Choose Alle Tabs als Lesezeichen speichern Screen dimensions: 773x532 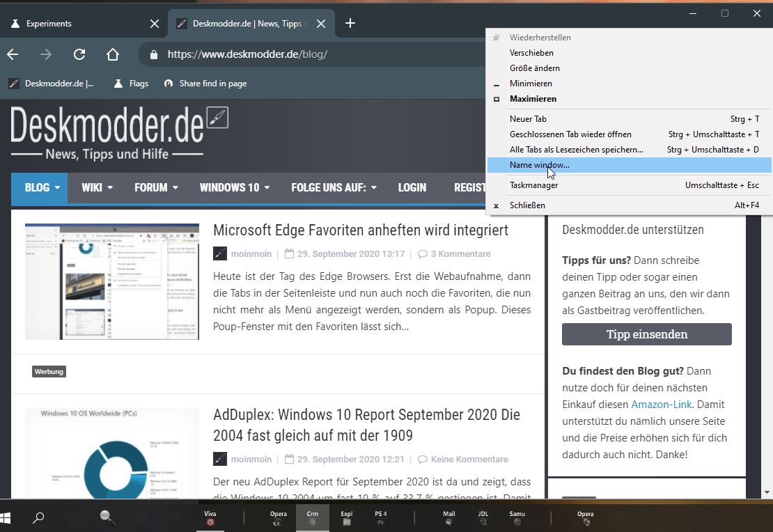coord(629,150)
